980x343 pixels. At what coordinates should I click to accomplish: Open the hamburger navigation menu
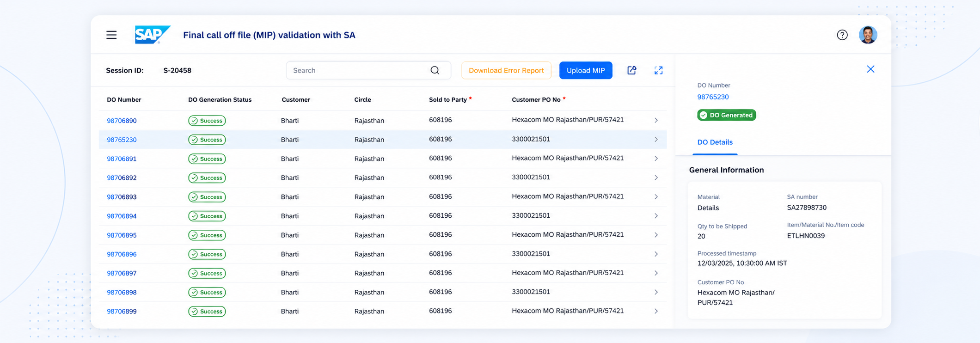(x=111, y=35)
